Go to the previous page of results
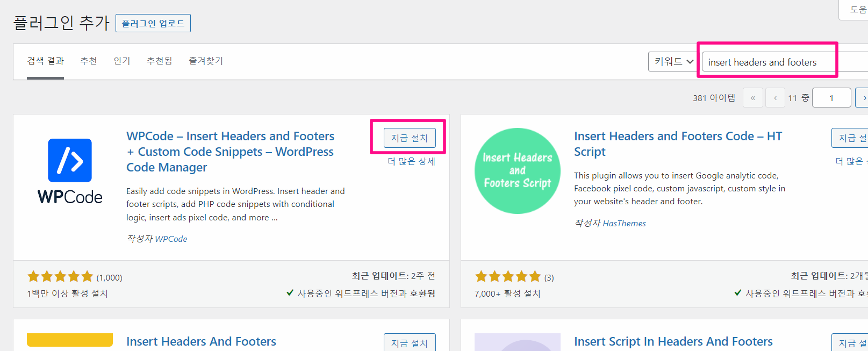The height and width of the screenshot is (351, 868). 775,98
